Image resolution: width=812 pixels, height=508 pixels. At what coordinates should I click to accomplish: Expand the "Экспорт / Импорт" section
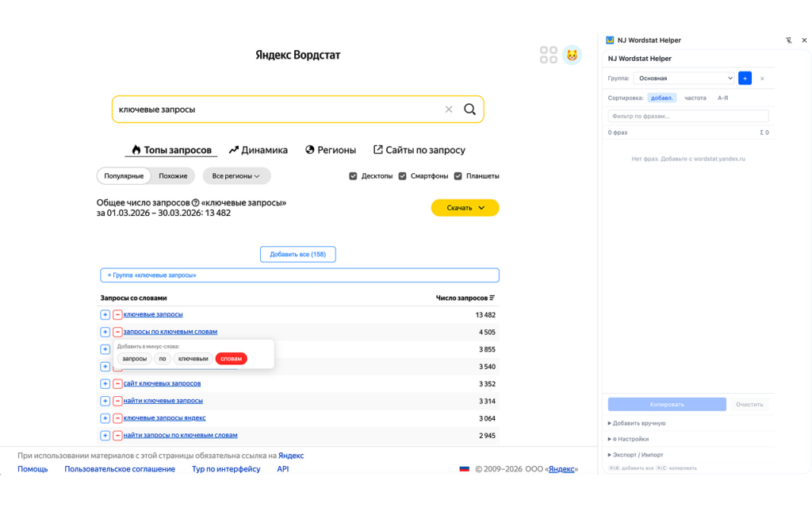pyautogui.click(x=637, y=455)
